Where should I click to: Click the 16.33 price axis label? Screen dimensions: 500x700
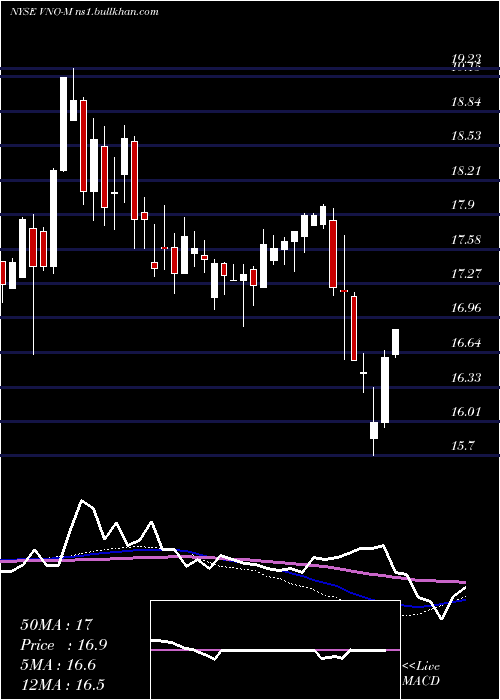466,378
